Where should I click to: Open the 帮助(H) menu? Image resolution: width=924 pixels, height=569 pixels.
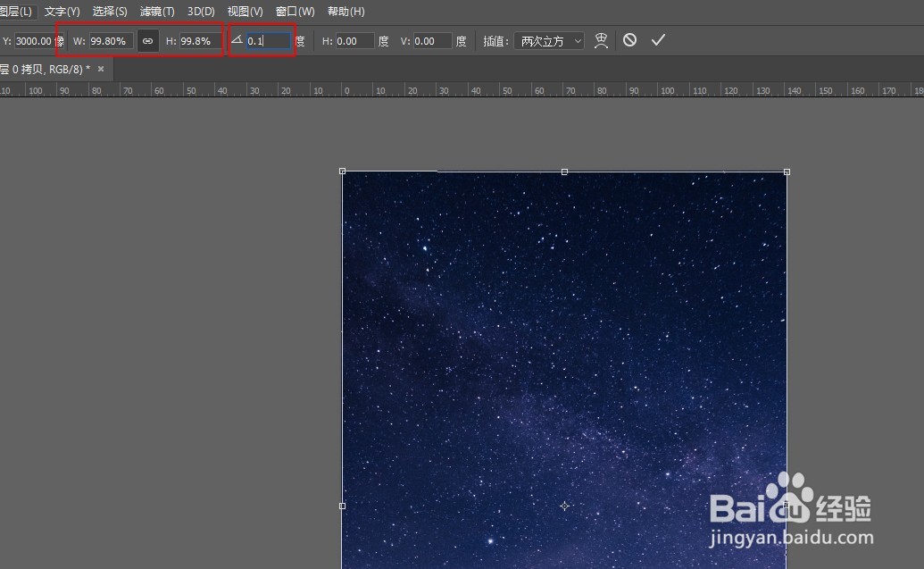pyautogui.click(x=345, y=12)
